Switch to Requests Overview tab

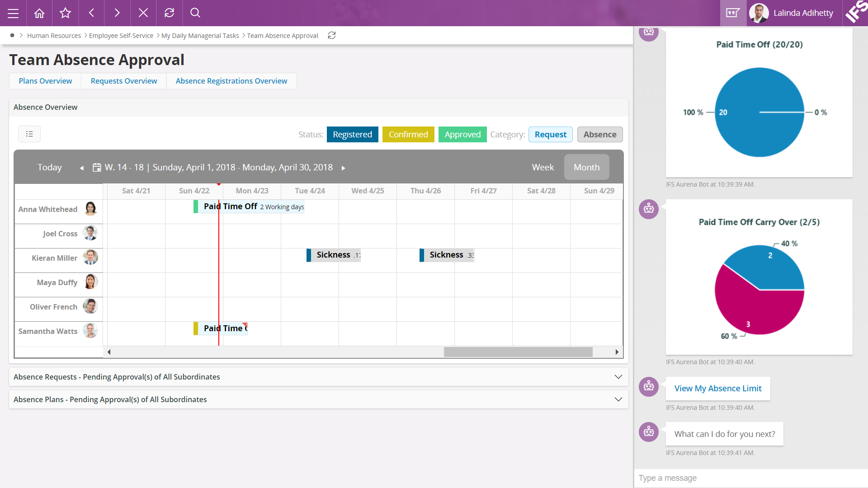coord(124,81)
